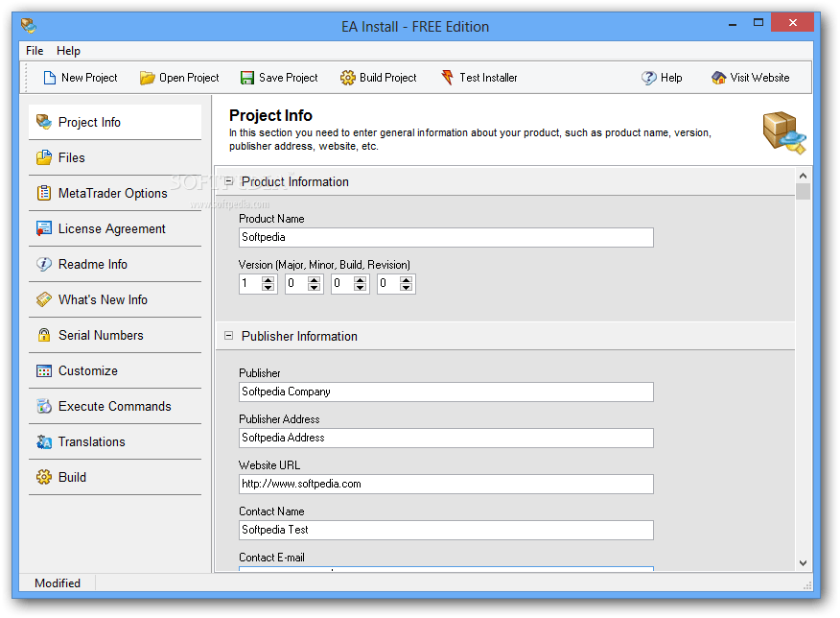Click the Customize sidebar icon
This screenshot has width=840, height=618.
click(44, 371)
